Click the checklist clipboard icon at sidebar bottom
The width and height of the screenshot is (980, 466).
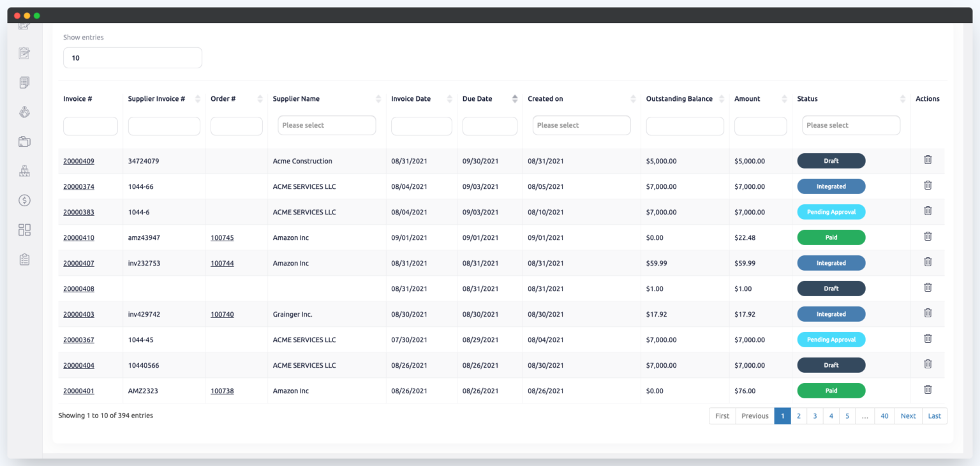(24, 259)
